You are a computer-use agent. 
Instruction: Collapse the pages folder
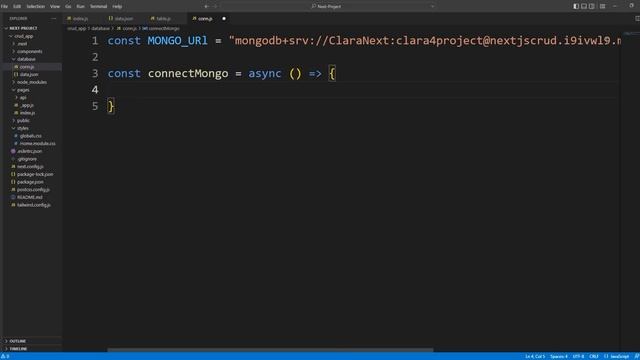coord(23,90)
